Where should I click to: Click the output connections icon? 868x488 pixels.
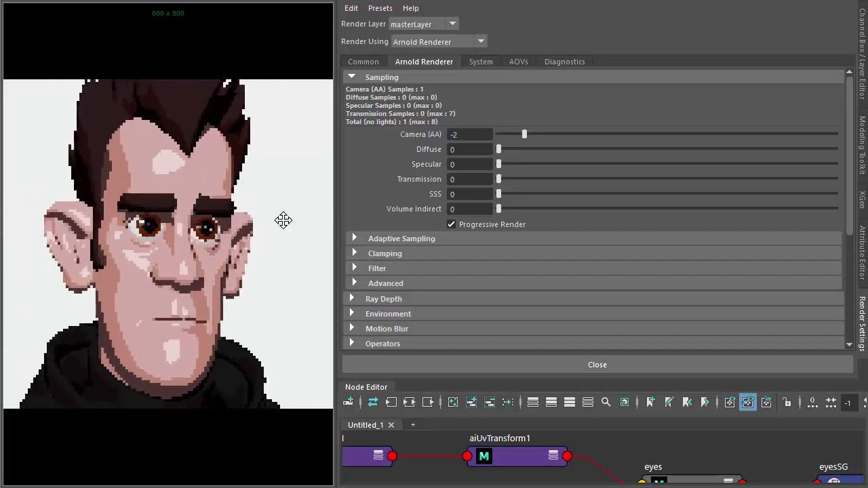pos(428,402)
